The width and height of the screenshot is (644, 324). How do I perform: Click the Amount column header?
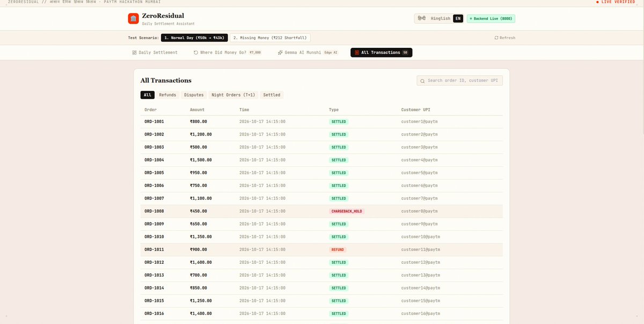pyautogui.click(x=197, y=110)
